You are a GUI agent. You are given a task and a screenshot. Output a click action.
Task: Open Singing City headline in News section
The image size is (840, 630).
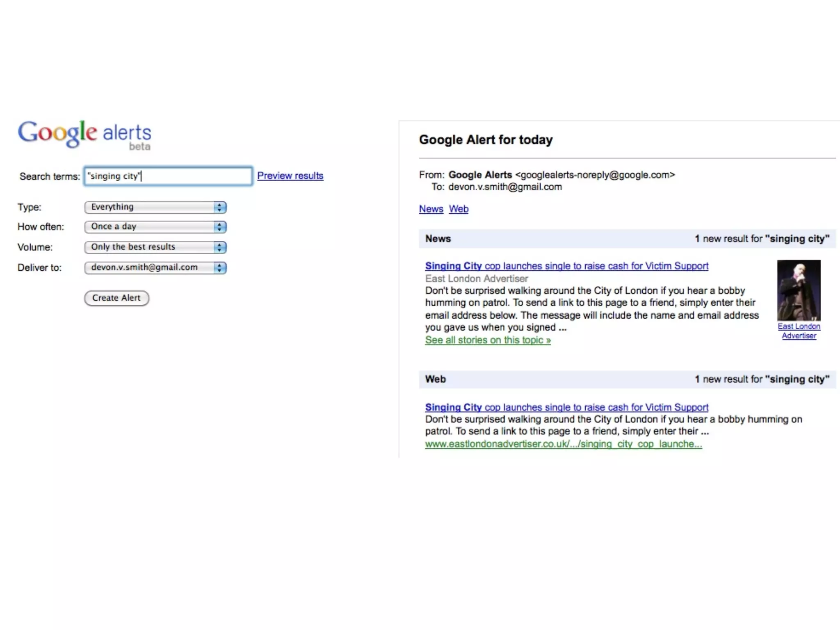click(566, 266)
